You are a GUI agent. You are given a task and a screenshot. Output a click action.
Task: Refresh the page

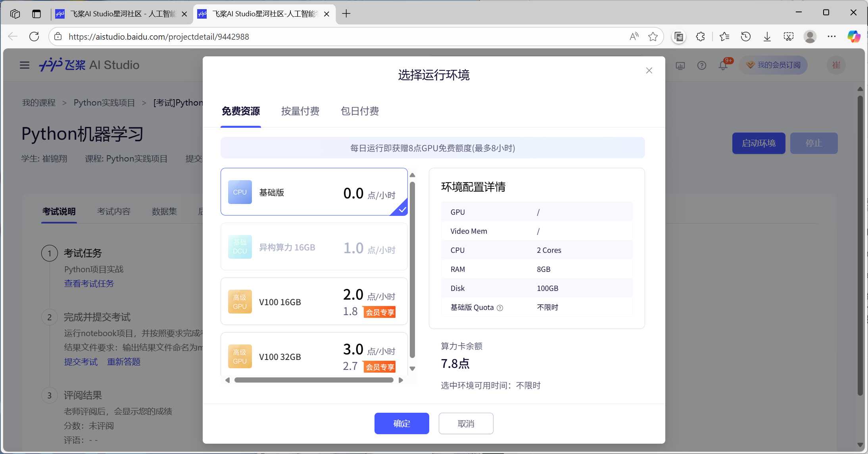(x=34, y=37)
